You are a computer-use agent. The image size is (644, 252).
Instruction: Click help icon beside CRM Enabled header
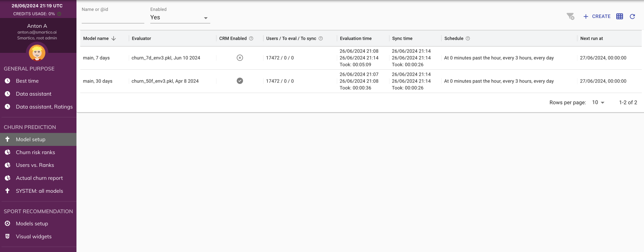click(251, 39)
